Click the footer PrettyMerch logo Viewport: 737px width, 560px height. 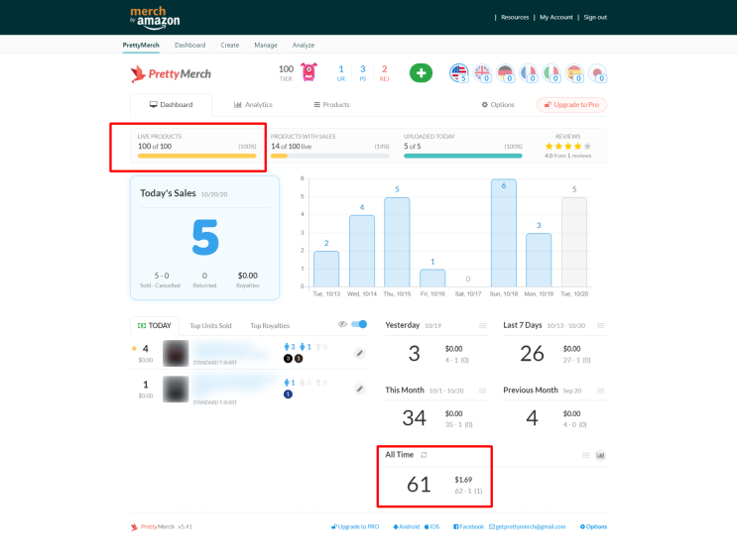153,526
